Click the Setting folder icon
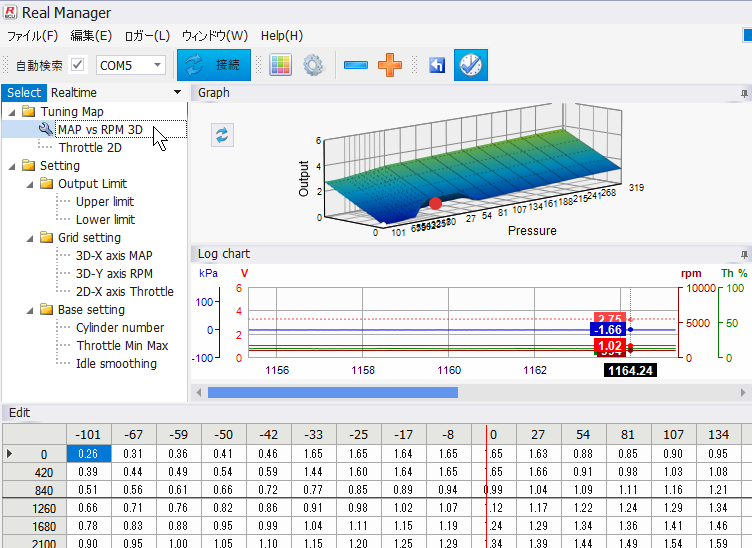 [x=29, y=165]
